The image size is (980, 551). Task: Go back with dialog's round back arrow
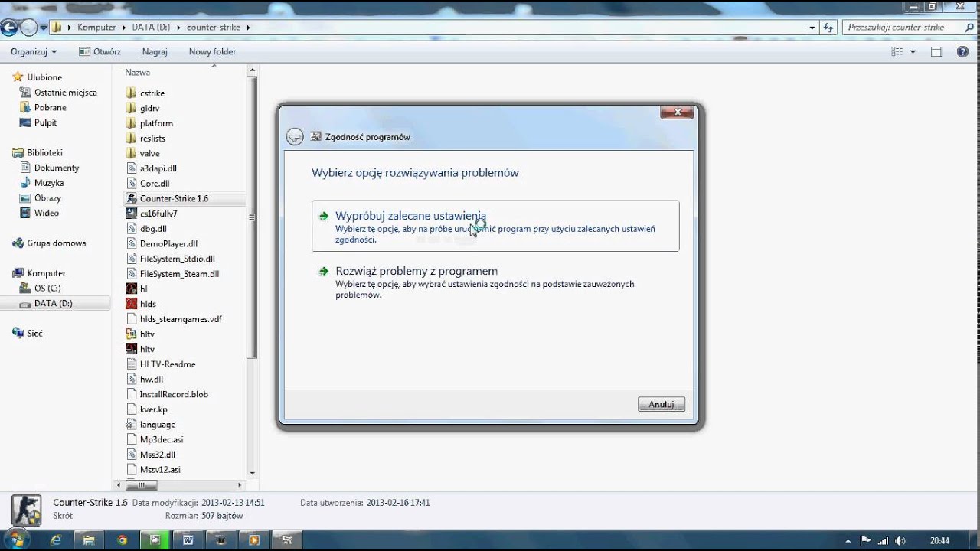295,137
